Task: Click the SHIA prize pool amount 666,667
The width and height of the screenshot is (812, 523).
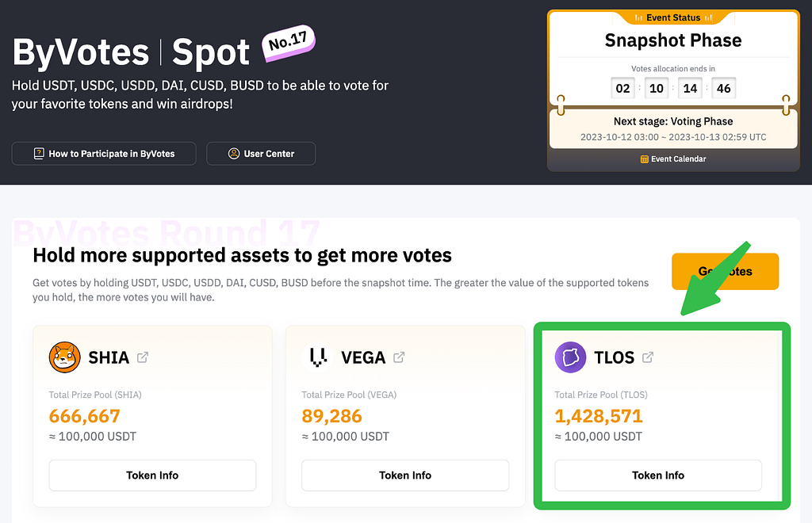Action: point(84,416)
